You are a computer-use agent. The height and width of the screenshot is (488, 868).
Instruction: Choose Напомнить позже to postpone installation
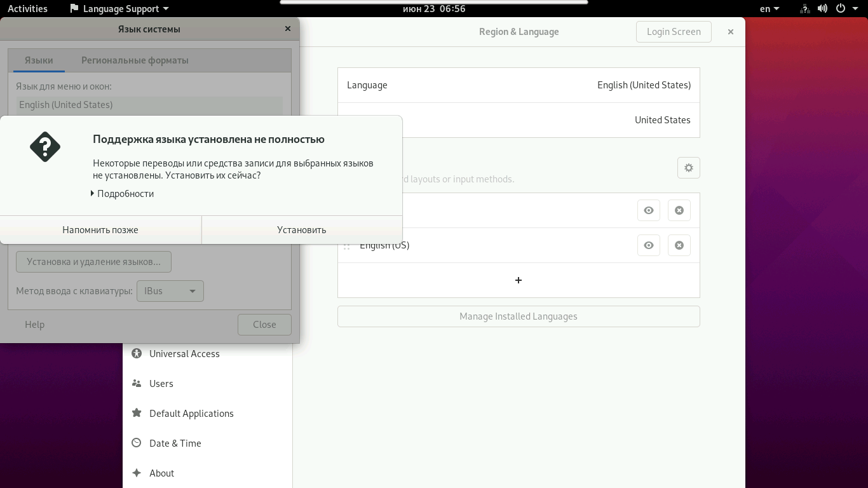click(x=100, y=230)
